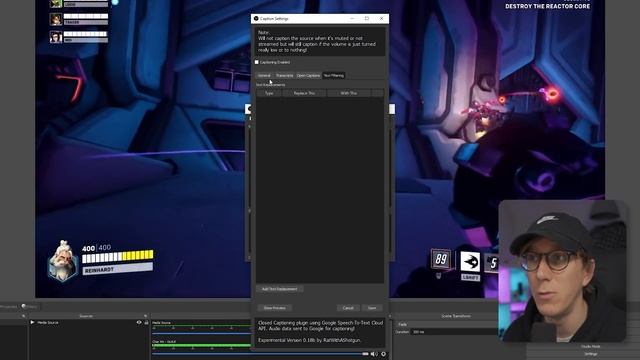Open source Filters button in OBS toolbar
The width and height of the screenshot is (640, 360).
(x=29, y=306)
